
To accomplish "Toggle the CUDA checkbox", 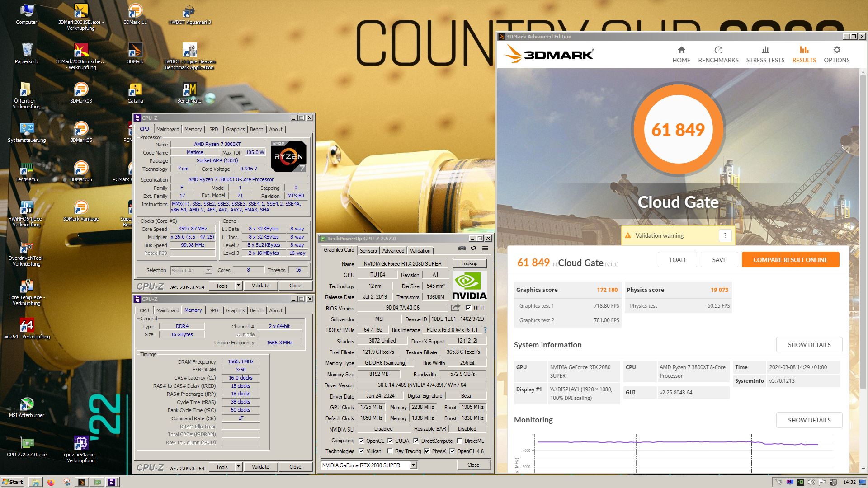I will pyautogui.click(x=390, y=441).
